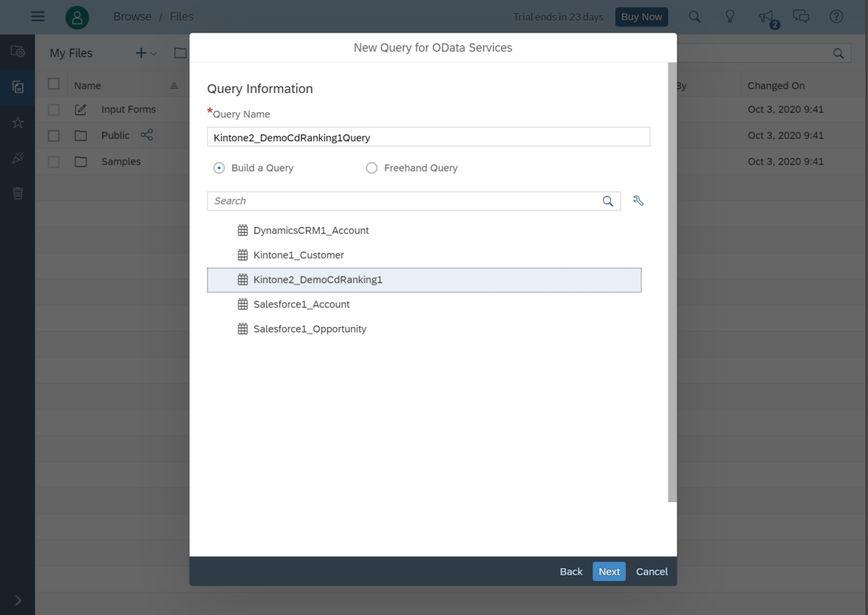The width and height of the screenshot is (868, 615).
Task: Open notifications megaphone icon
Action: [x=767, y=18]
